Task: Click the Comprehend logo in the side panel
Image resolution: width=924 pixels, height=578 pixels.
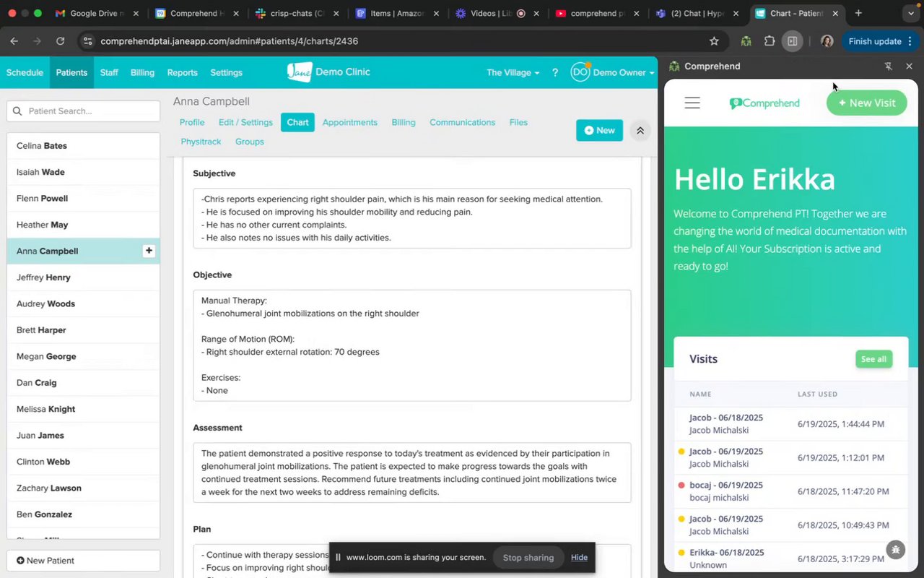Action: point(764,103)
